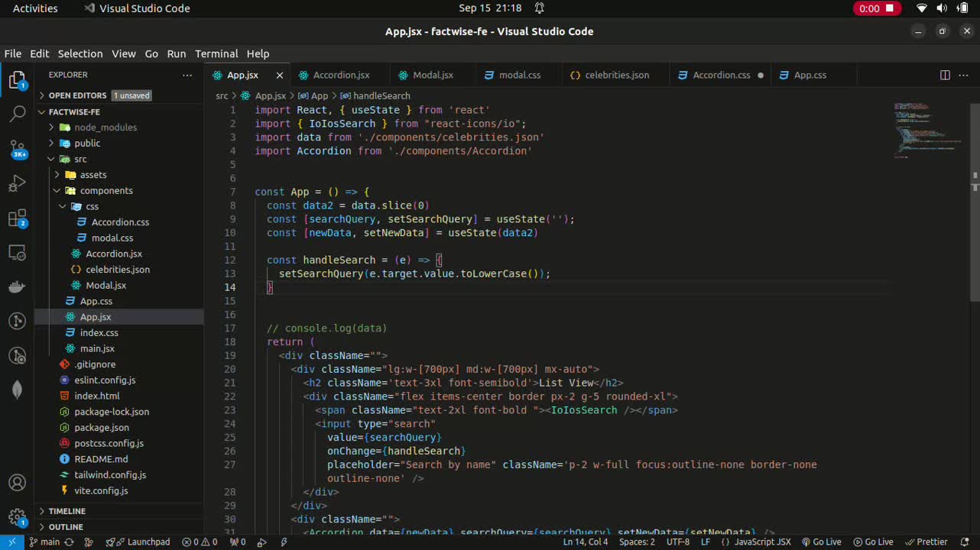Screen dimensions: 980x550
Task: Expand the Timeline section
Action: pyautogui.click(x=67, y=511)
